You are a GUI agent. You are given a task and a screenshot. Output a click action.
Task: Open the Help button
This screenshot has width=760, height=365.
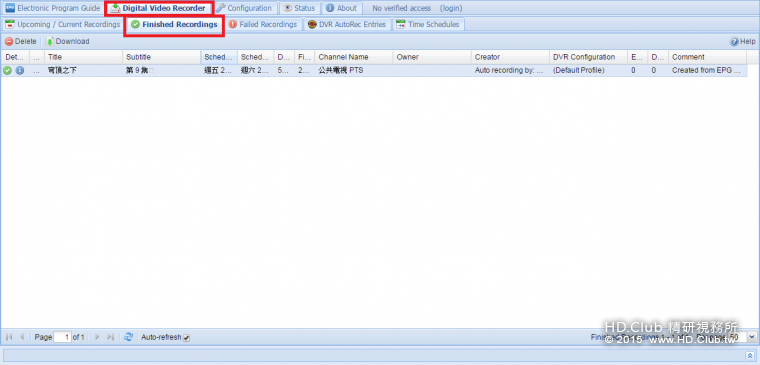click(743, 42)
